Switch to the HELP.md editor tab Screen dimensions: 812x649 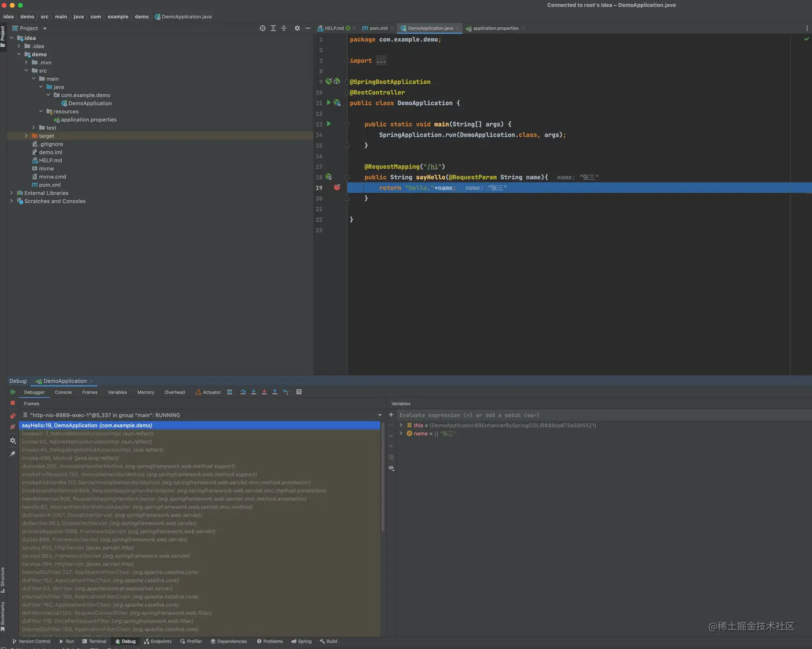[334, 28]
